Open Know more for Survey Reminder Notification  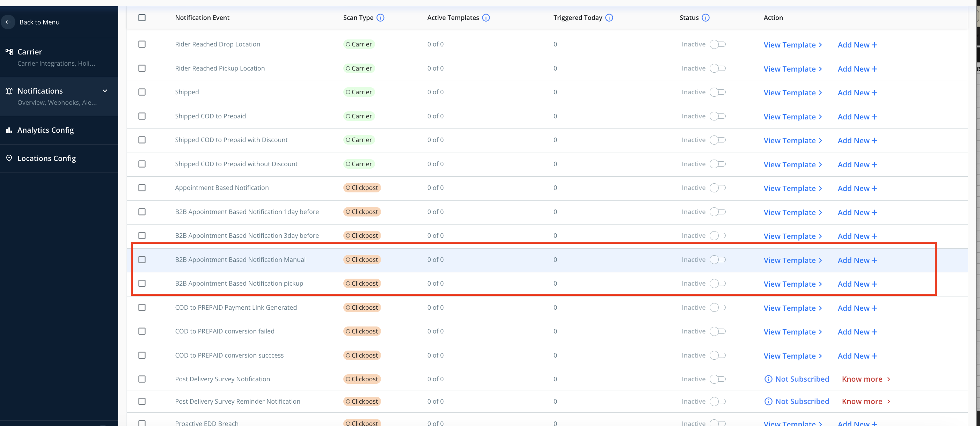click(x=865, y=402)
